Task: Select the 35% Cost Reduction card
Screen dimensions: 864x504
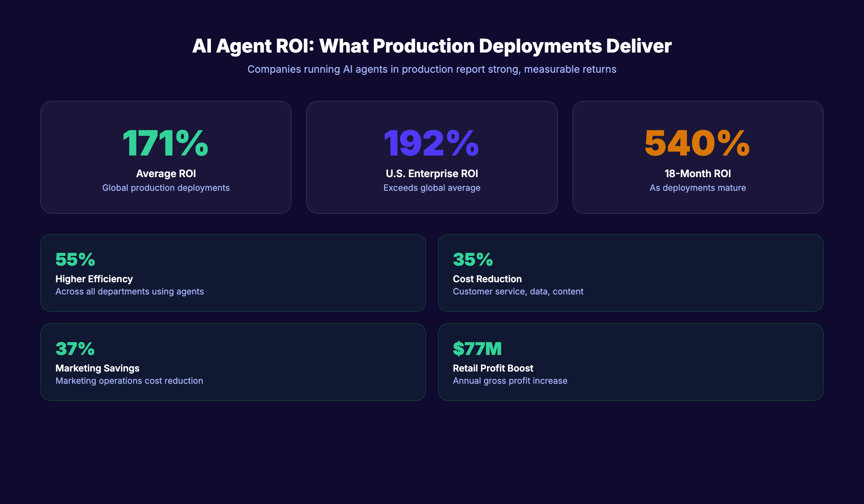Action: click(x=631, y=273)
